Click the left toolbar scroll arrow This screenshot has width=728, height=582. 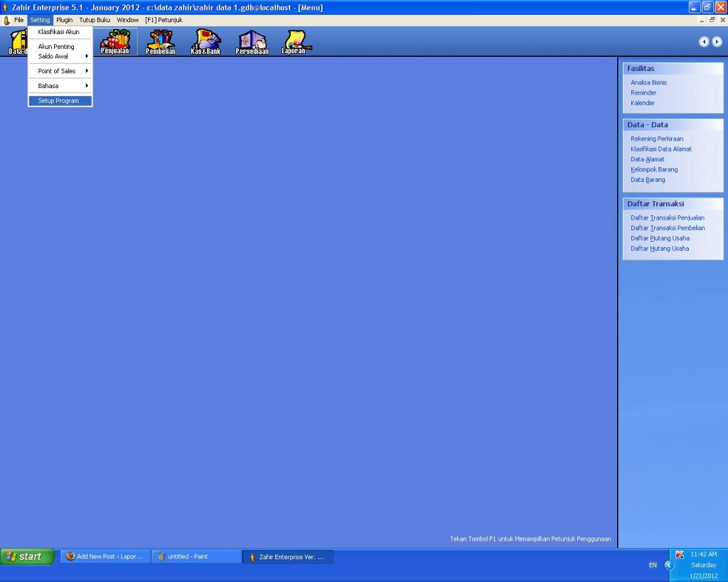(x=704, y=42)
